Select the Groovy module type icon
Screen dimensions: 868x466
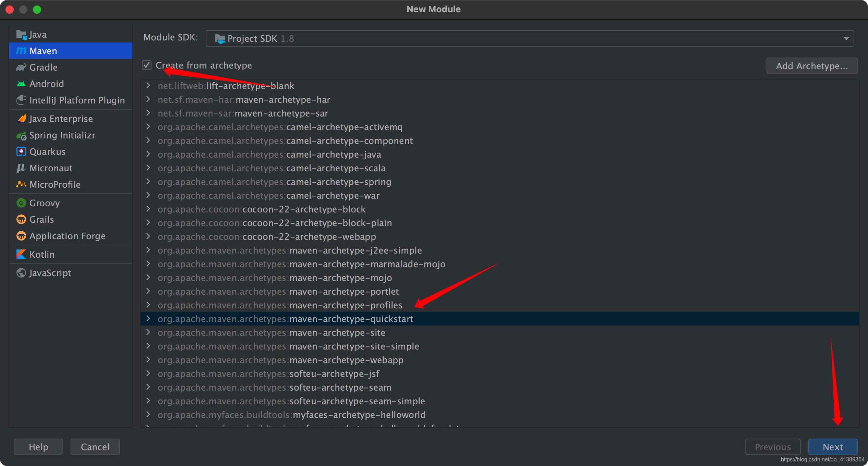point(21,203)
